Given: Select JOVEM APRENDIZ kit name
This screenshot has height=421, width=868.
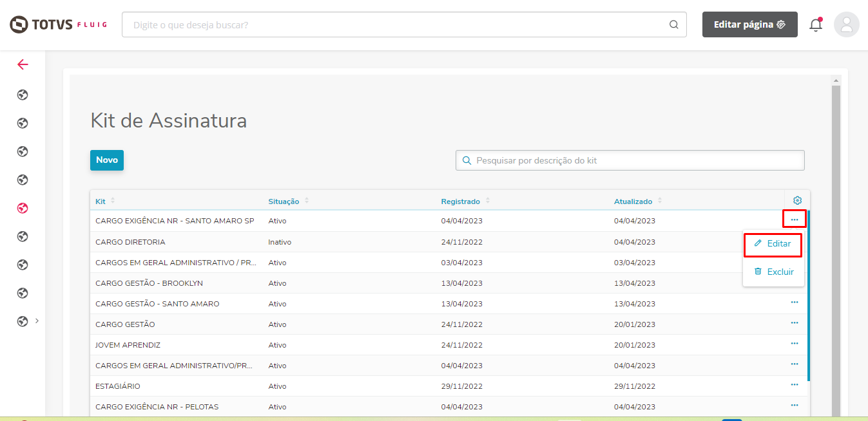Looking at the screenshot, I should 128,345.
